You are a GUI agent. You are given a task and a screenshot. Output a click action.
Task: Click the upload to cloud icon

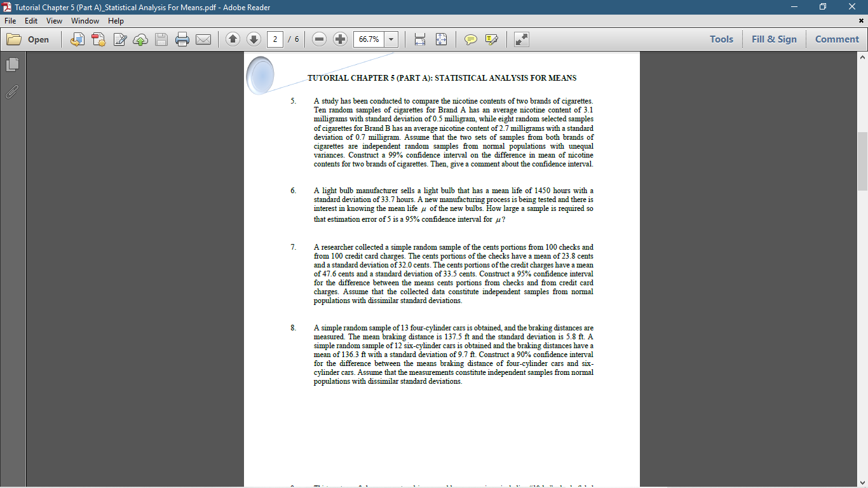[x=140, y=39]
